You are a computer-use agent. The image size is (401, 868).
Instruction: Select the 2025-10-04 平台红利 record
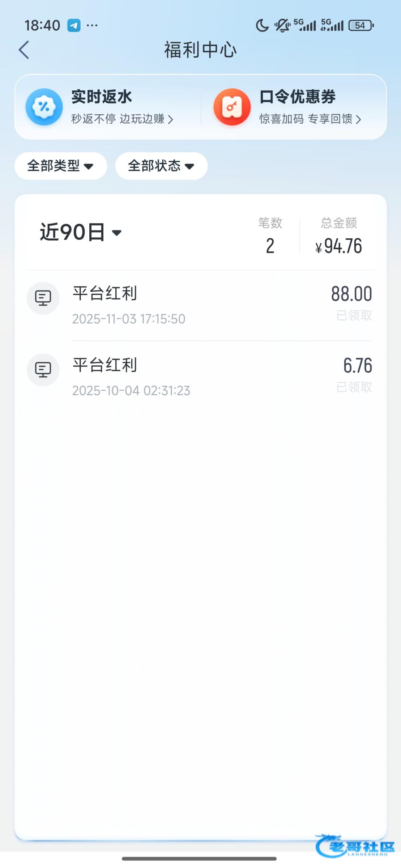pyautogui.click(x=199, y=376)
